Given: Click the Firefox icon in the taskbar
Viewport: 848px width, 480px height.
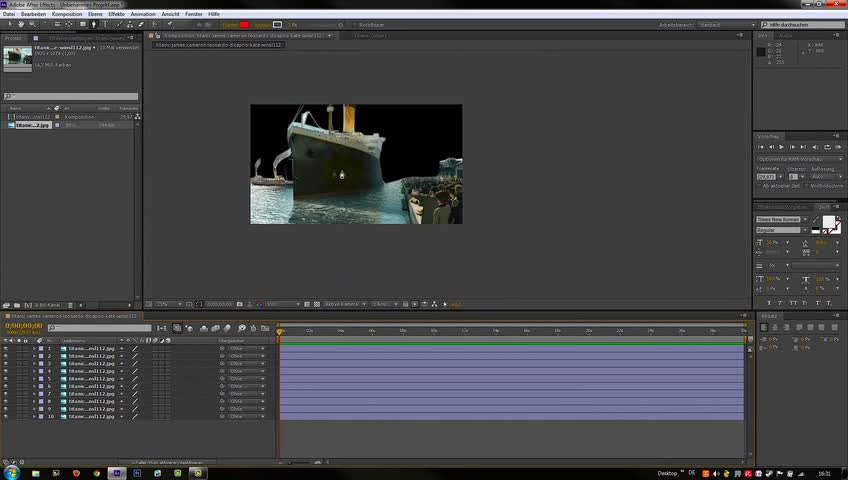Looking at the screenshot, I should point(76,472).
